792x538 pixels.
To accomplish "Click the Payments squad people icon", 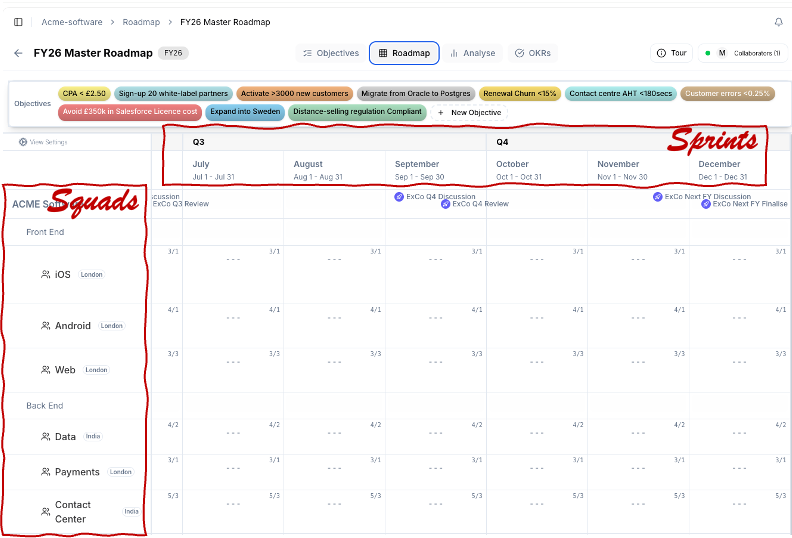I will pyautogui.click(x=46, y=472).
